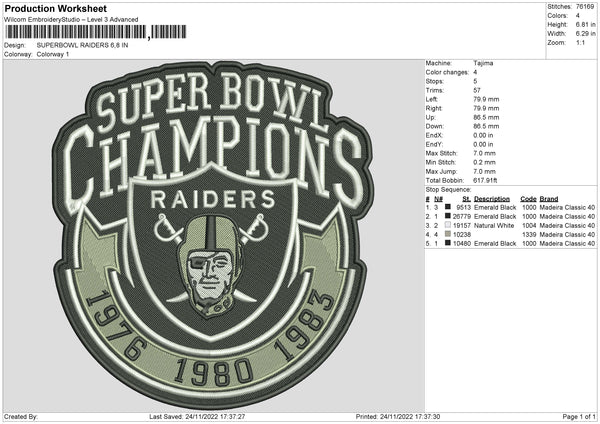
Task: Click the 'Left:' measurement label
Action: click(431, 99)
